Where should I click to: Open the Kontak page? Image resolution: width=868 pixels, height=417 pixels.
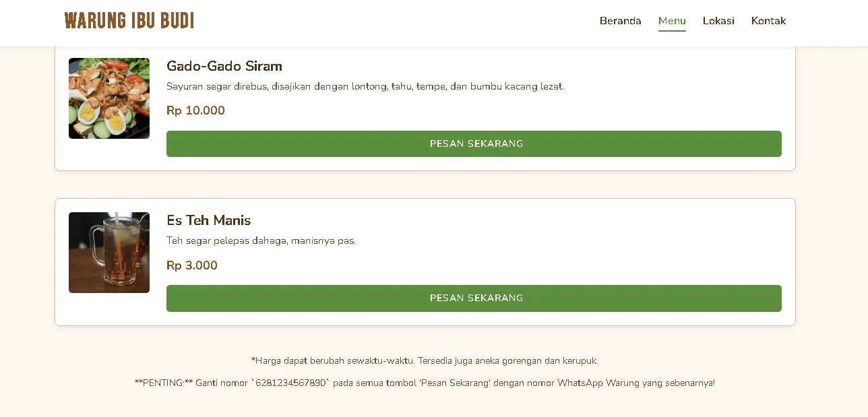768,21
